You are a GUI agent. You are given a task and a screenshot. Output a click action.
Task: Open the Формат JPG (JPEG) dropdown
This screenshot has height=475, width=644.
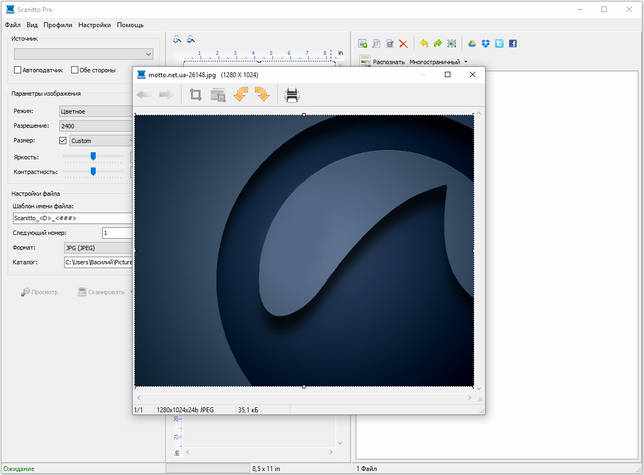coord(98,248)
